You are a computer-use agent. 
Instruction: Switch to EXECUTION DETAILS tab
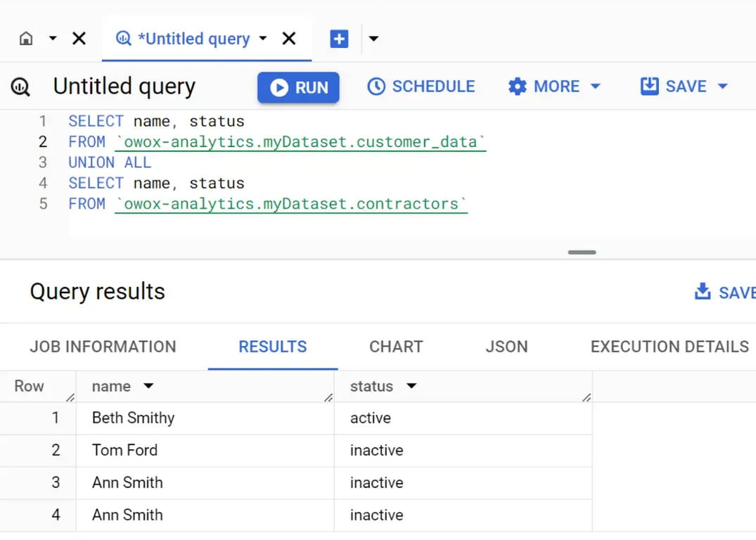669,347
